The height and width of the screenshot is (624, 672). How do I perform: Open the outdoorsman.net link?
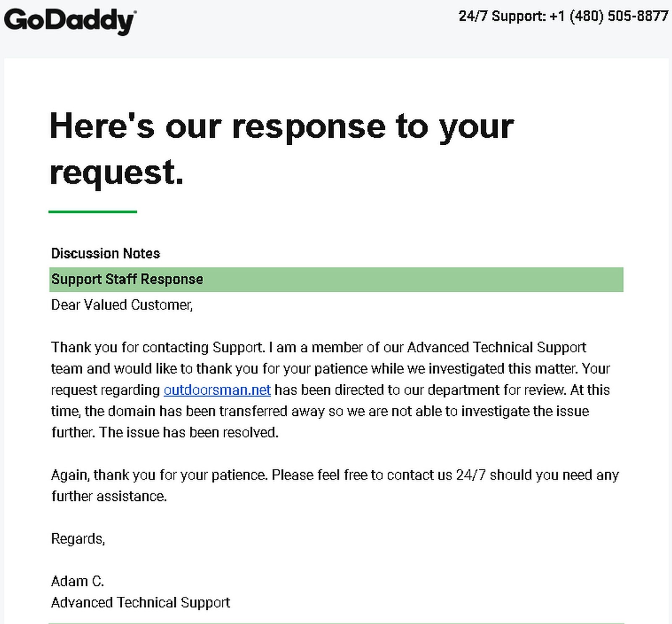coord(217,390)
